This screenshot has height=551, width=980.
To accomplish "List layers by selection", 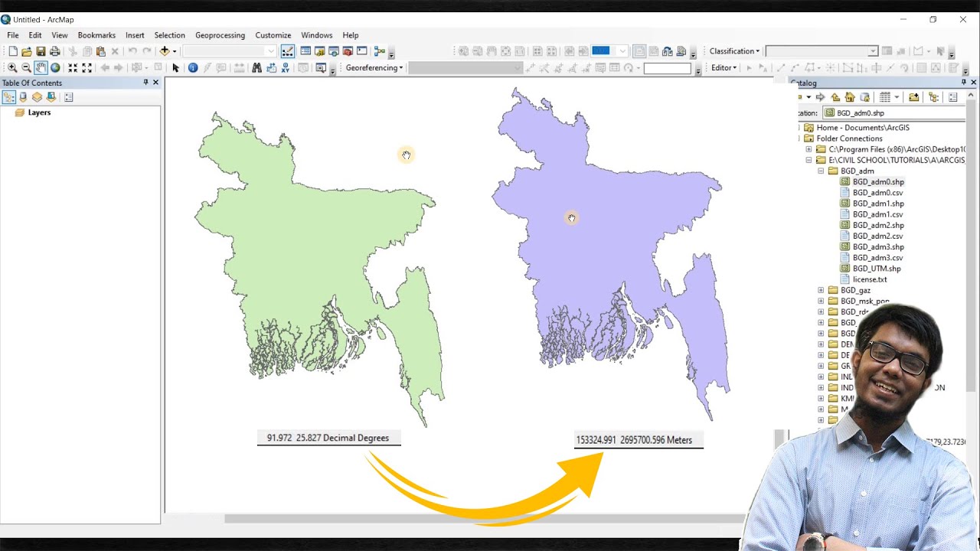I will (51, 97).
